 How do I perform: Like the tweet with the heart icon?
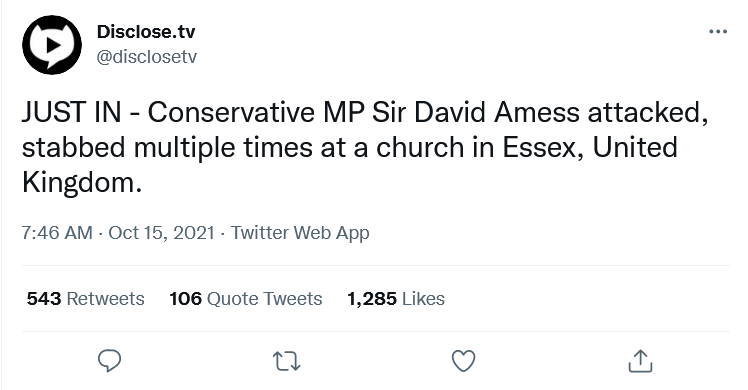[x=463, y=361]
